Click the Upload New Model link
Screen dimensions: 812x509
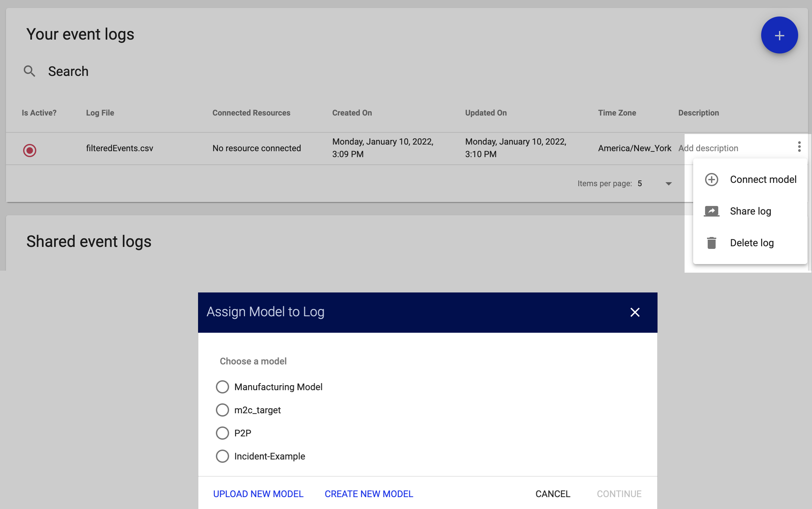258,493
